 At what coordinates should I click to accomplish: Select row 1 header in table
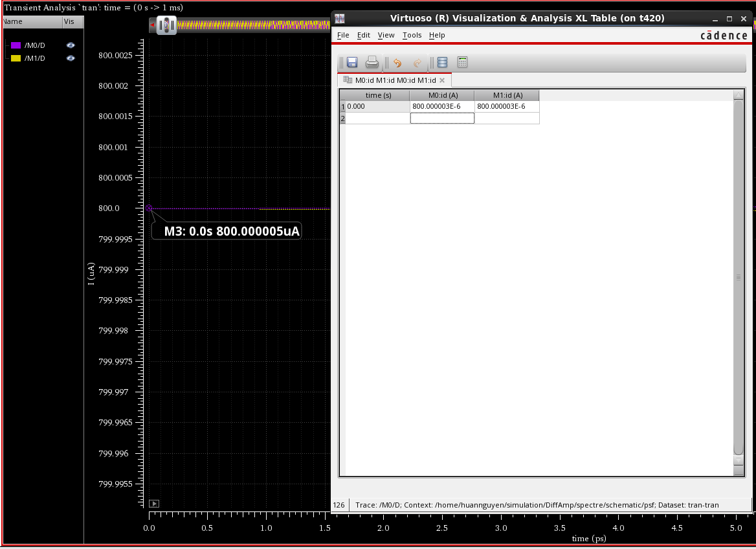[343, 107]
